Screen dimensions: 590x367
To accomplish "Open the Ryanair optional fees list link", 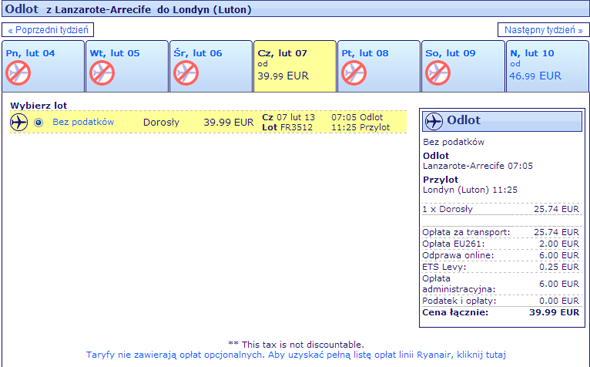I will click(x=296, y=355).
